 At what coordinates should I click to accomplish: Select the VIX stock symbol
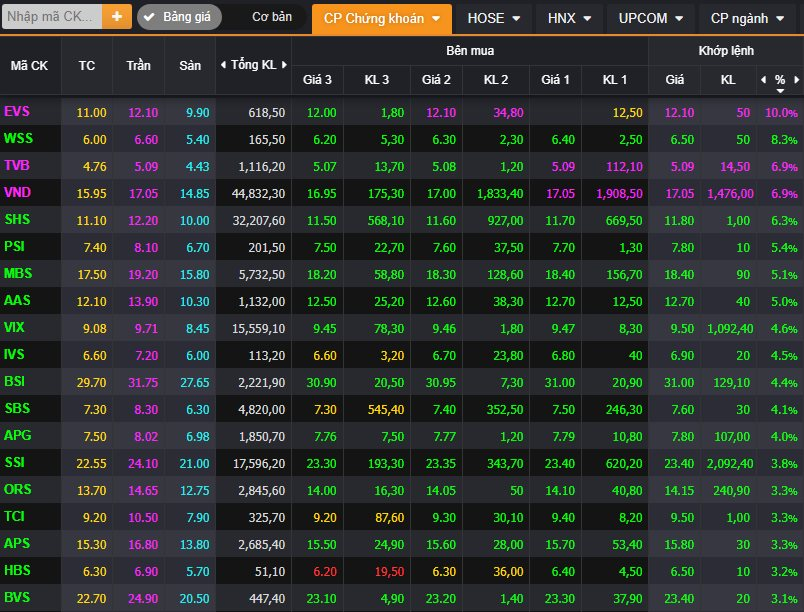tap(14, 327)
